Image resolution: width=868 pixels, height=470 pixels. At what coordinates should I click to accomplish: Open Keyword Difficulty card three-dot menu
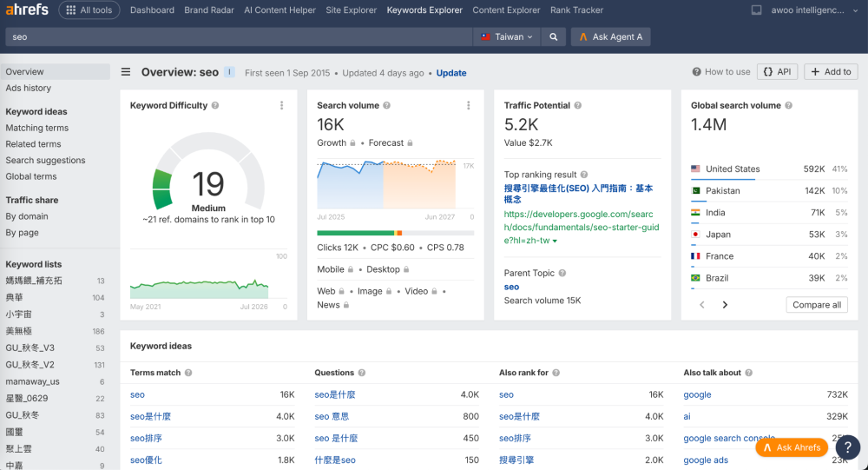(x=282, y=105)
